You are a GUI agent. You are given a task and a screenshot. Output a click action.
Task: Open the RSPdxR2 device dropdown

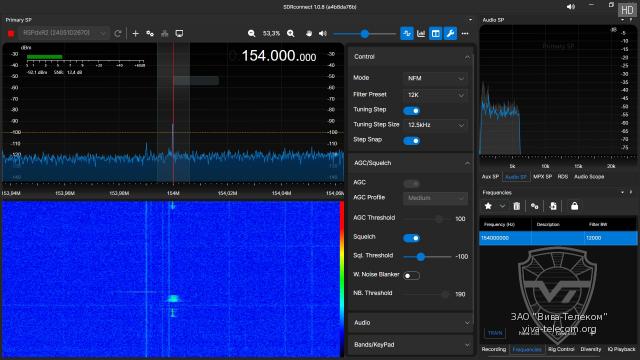tap(64, 33)
